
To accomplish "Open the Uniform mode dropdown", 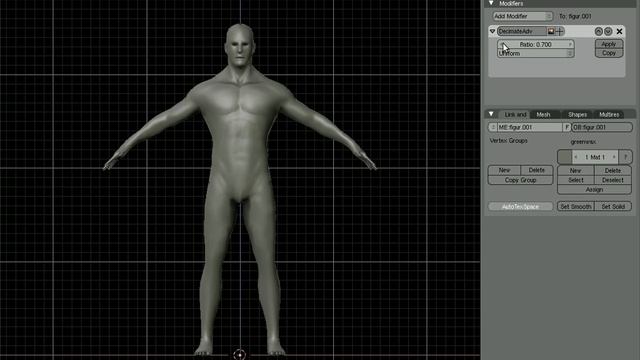I will (536, 53).
